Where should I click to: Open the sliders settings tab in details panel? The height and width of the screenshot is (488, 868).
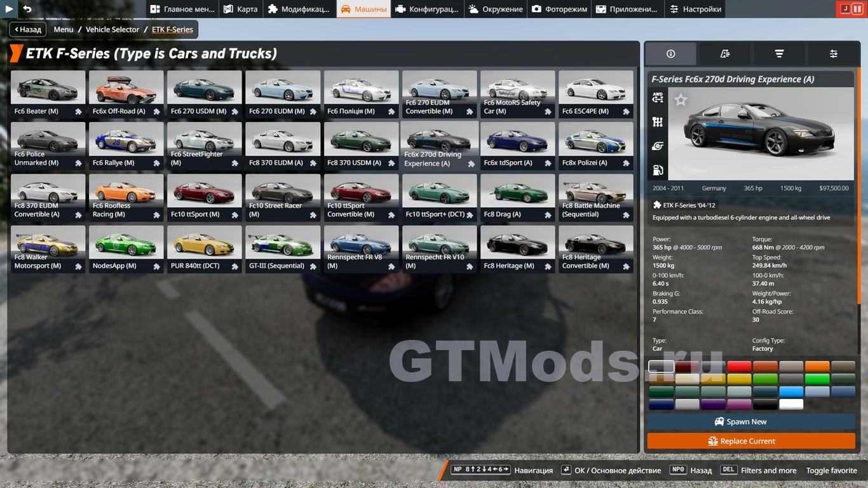[833, 54]
